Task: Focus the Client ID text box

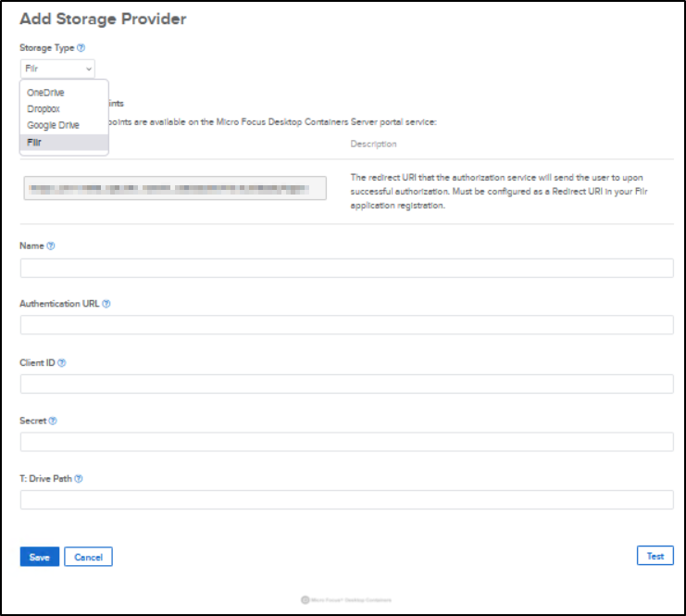Action: pos(346,384)
